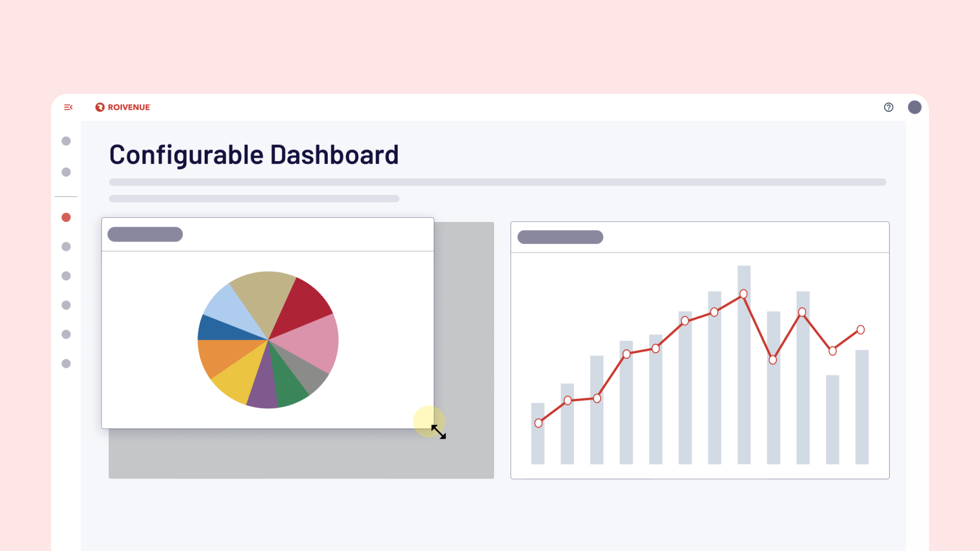
Task: Select the first gray sidebar dot
Action: pos(66,141)
